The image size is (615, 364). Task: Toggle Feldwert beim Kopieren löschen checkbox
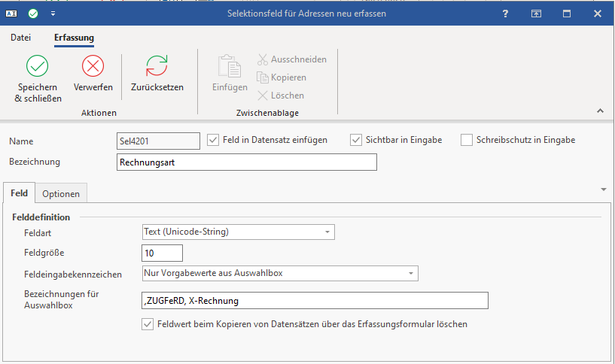tap(148, 325)
